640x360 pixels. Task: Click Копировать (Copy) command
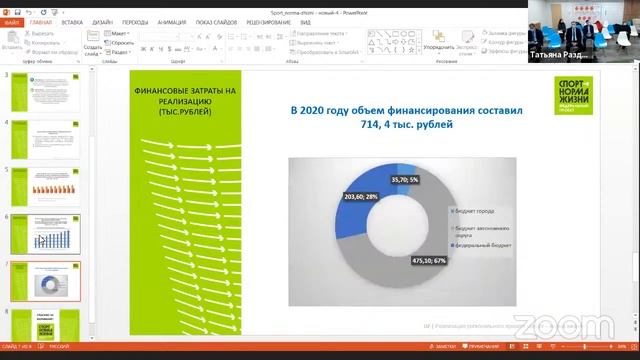click(x=42, y=43)
